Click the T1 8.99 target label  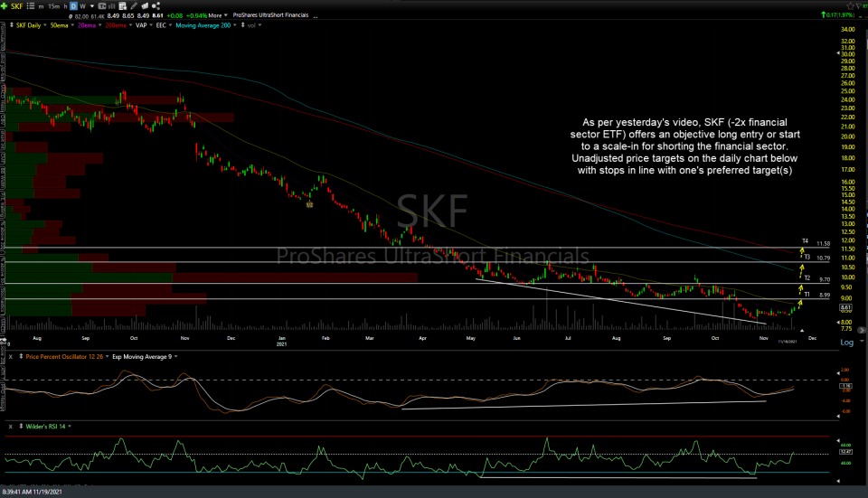coord(817,295)
